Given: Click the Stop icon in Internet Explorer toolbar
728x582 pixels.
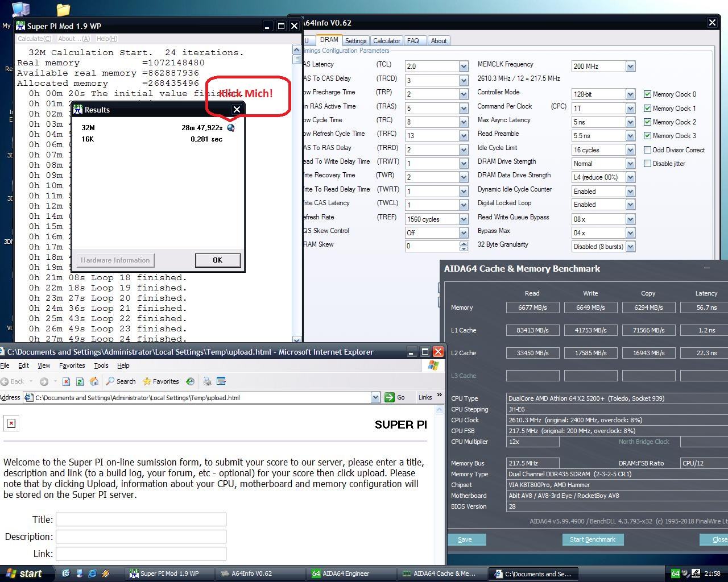Looking at the screenshot, I should click(x=66, y=381).
